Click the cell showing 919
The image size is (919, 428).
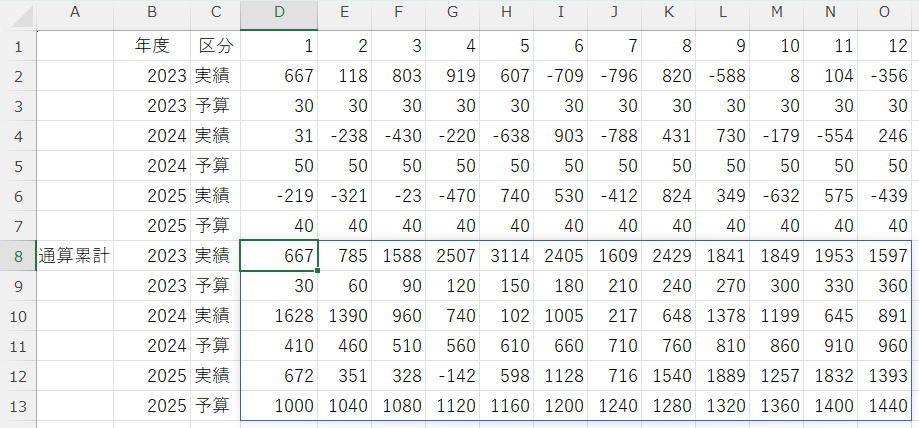point(452,76)
